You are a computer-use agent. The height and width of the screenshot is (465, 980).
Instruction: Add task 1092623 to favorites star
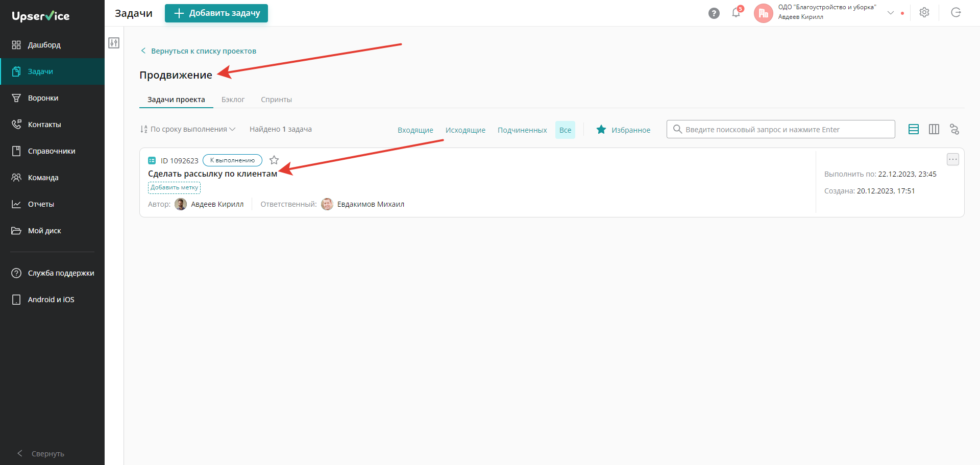[274, 160]
